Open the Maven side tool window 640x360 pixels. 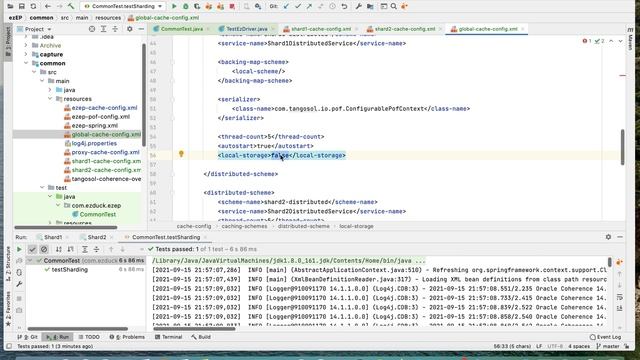coord(630,39)
